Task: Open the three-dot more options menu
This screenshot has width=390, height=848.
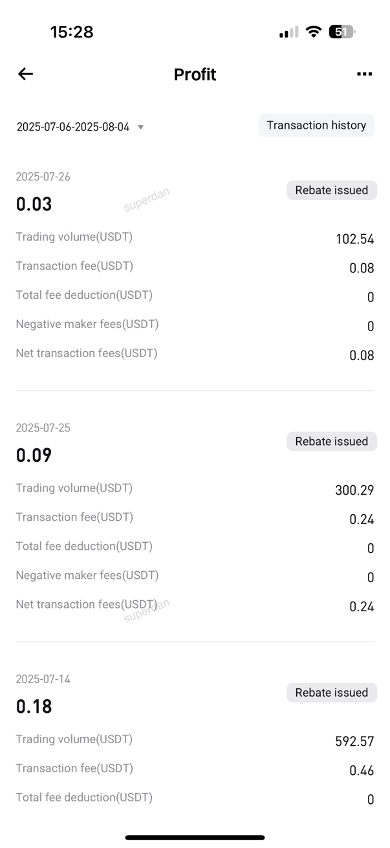Action: click(x=365, y=74)
